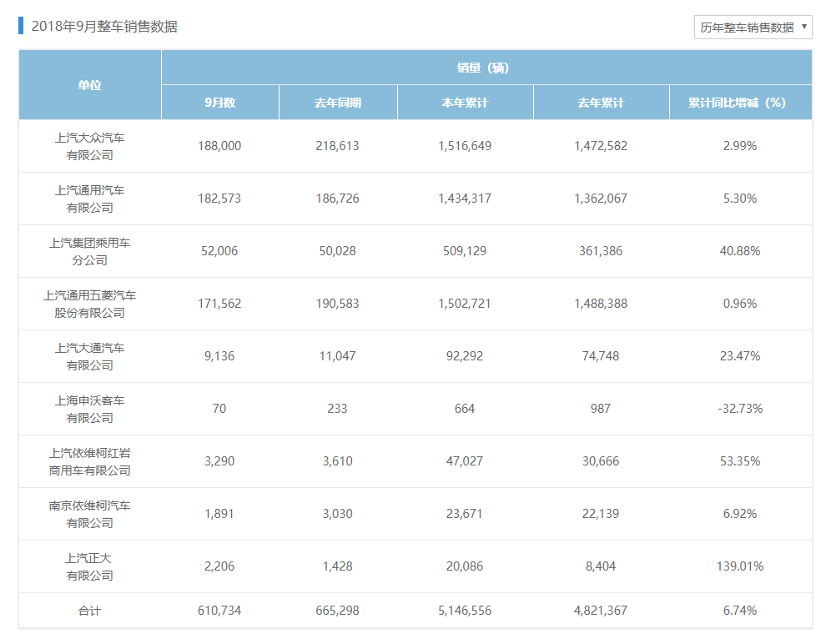The image size is (836, 644).
Task: Select the 合计 row label
Action: coord(89,611)
